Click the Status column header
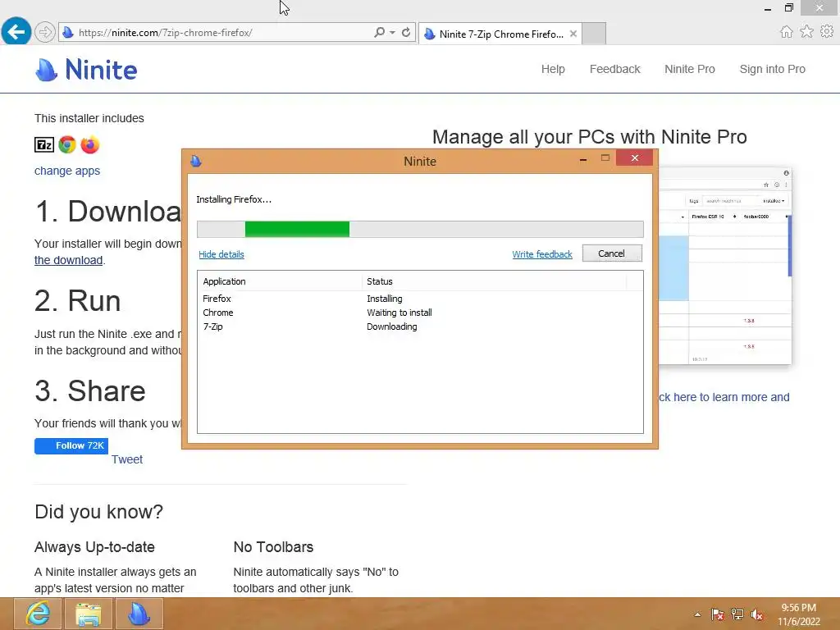This screenshot has height=630, width=840. tap(494, 282)
